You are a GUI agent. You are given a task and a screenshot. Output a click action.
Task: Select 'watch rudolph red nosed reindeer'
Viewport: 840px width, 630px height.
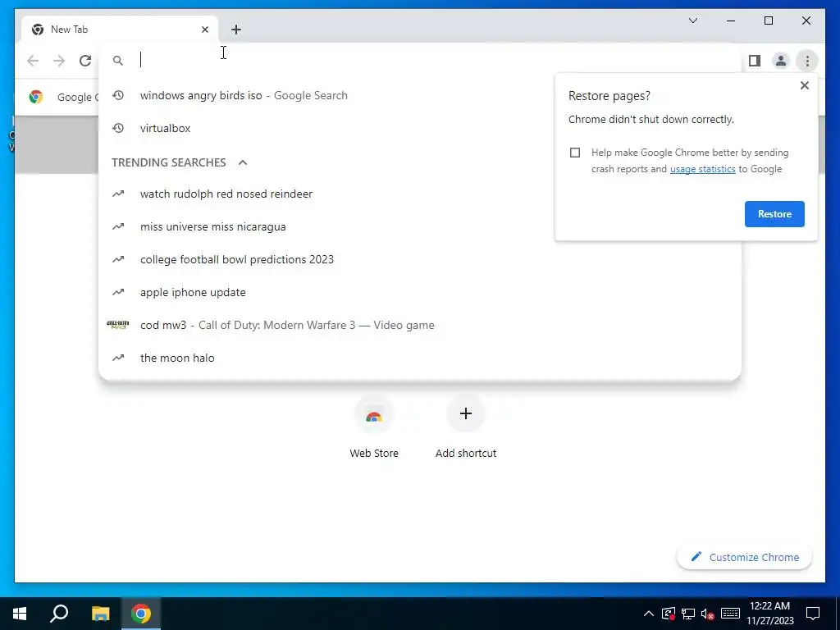click(420, 194)
